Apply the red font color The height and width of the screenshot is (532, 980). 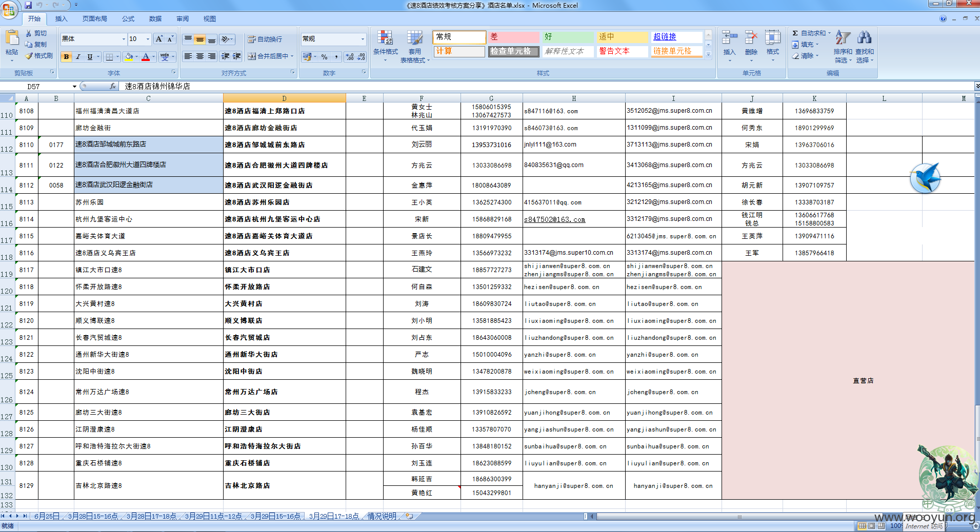[146, 57]
